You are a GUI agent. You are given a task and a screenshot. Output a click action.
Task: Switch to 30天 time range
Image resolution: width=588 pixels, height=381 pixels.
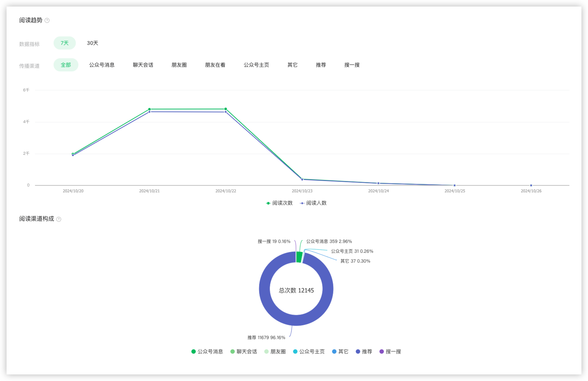click(x=93, y=43)
